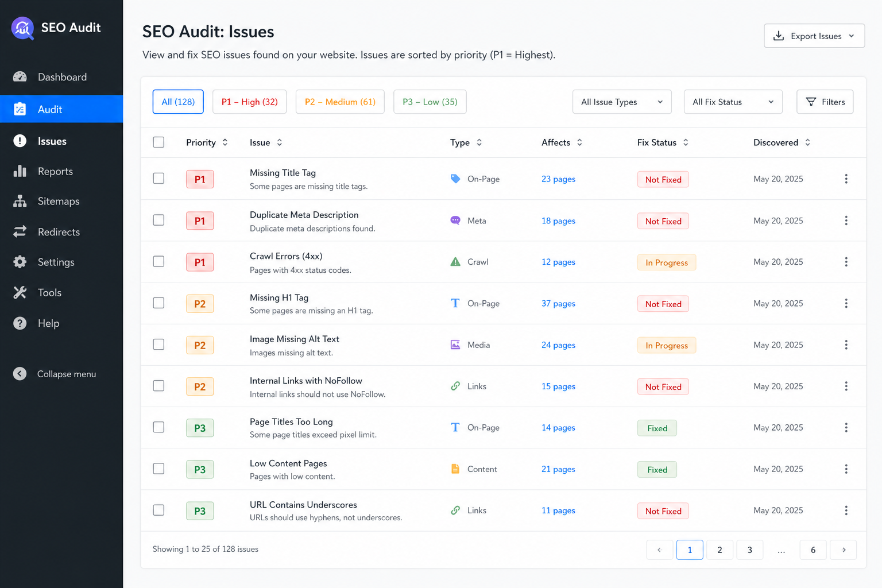Open row menu for Missing Title Tag

point(846,179)
